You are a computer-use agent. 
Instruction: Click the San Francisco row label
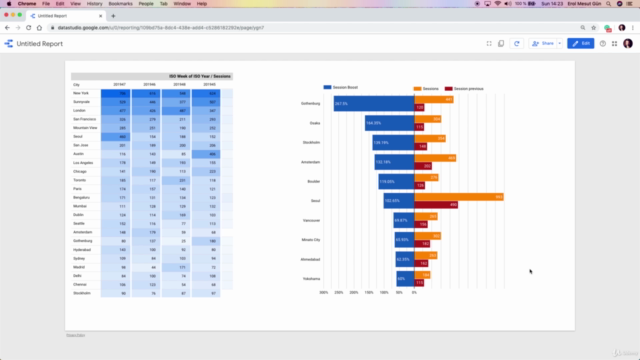click(84, 119)
